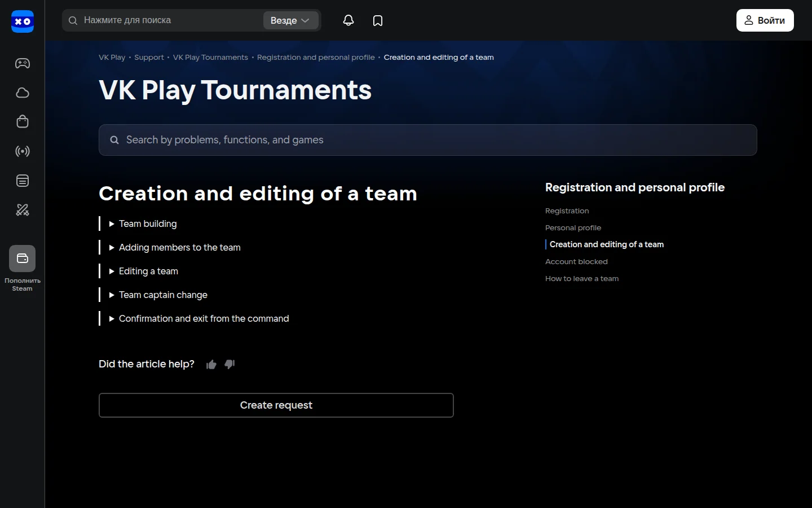The height and width of the screenshot is (508, 812).
Task: Click the magnifier icon in top search
Action: click(x=73, y=20)
